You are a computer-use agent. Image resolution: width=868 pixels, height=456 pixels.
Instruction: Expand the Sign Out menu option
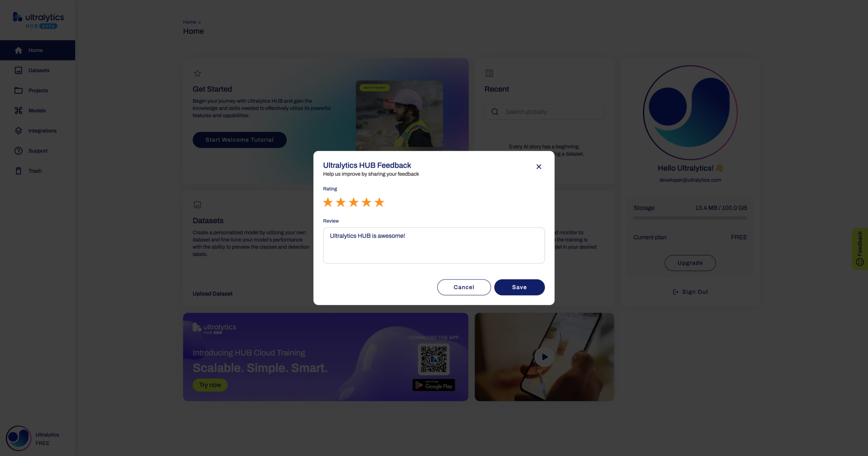point(690,292)
